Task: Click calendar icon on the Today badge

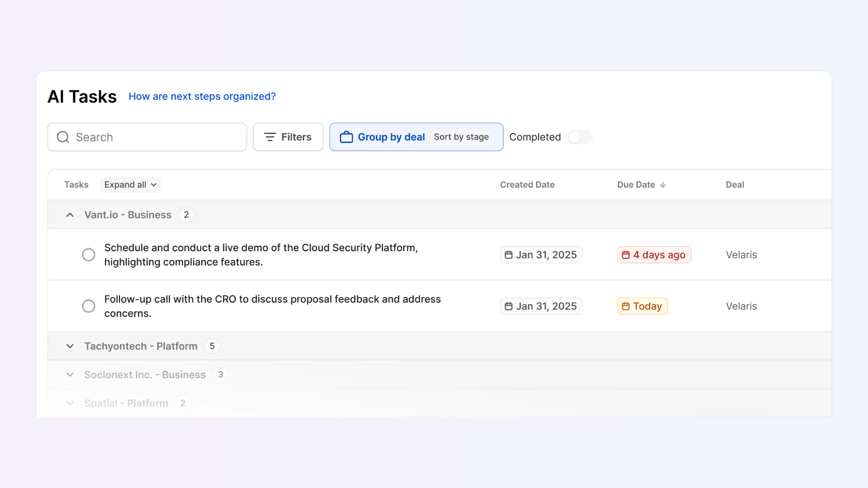Action: 626,306
